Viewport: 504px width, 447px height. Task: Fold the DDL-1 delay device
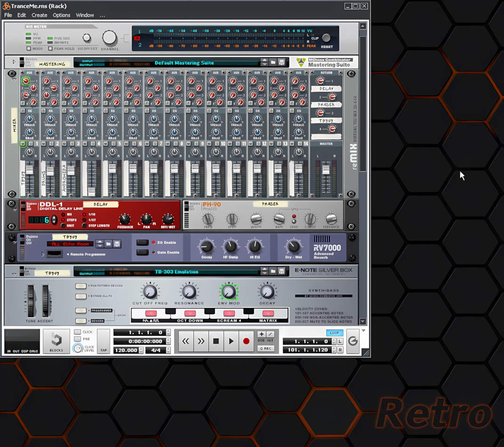(14, 210)
